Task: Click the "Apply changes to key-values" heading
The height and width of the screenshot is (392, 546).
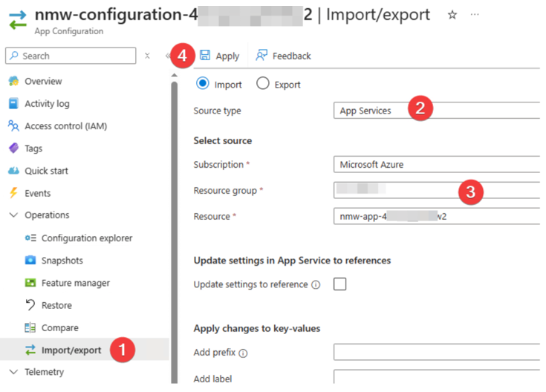Action: (257, 329)
